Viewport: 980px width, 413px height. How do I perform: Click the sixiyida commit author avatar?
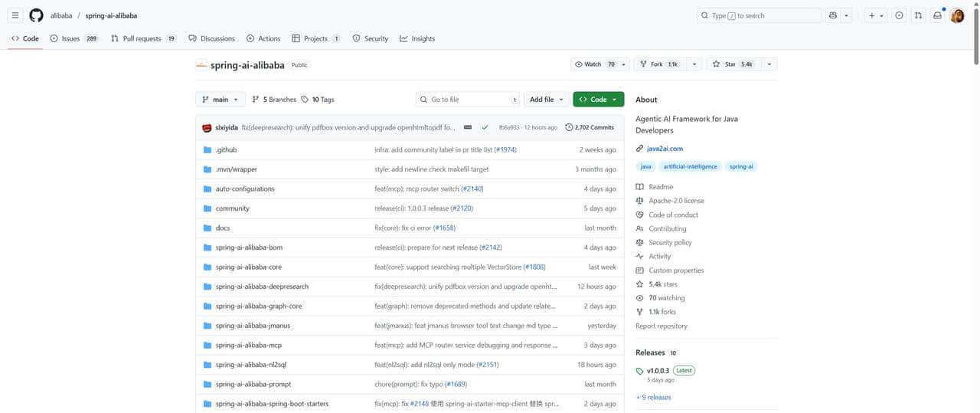207,127
